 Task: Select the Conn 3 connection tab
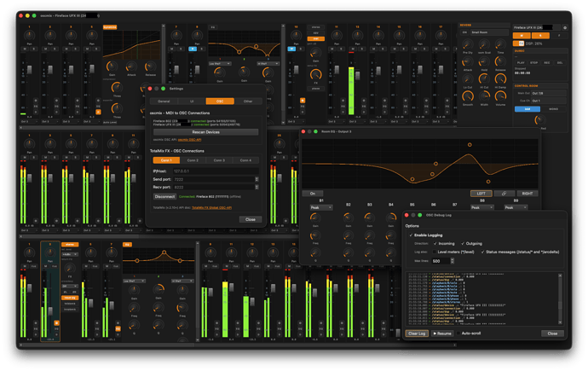tap(219, 160)
